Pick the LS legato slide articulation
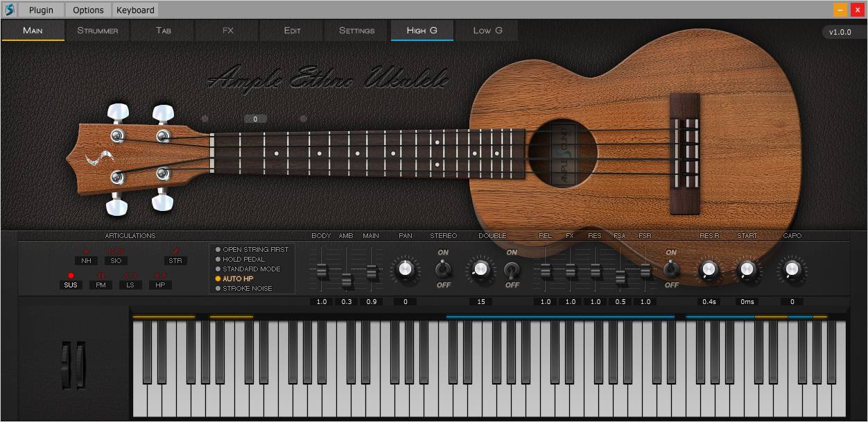868x422 pixels. pos(130,285)
